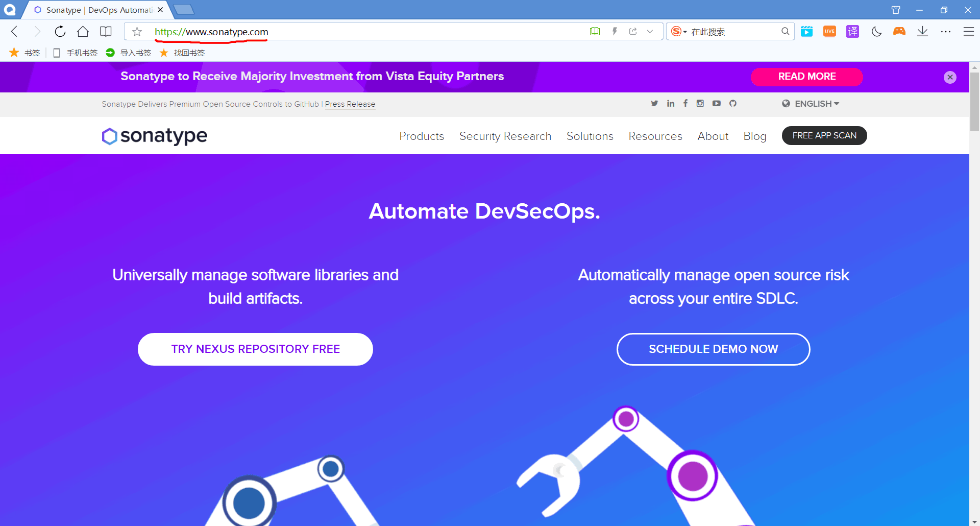Enable night mode with the moon icon
This screenshot has width=980, height=526.
(876, 31)
